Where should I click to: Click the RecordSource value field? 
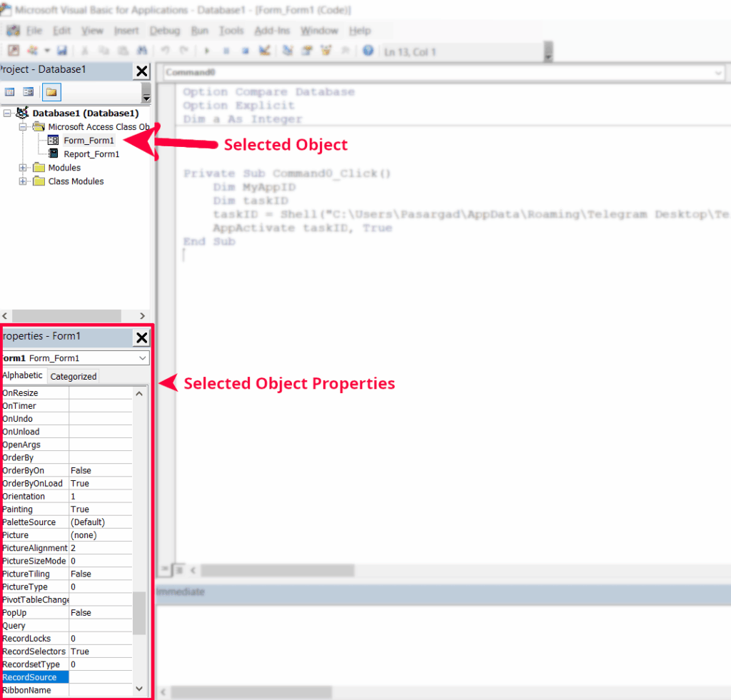click(x=101, y=677)
